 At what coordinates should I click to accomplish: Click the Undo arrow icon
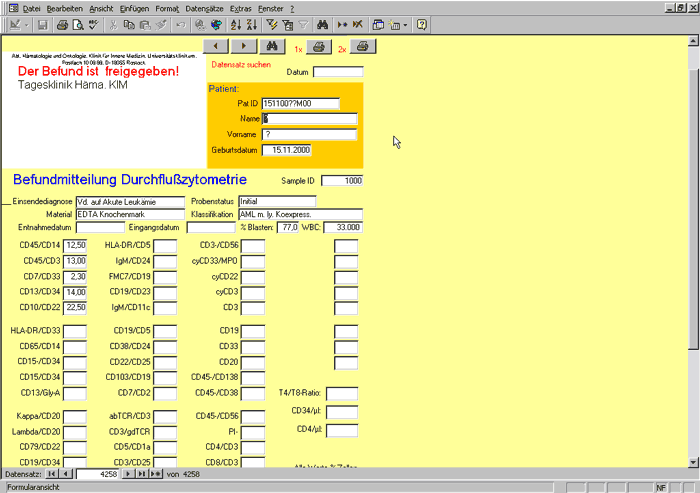(180, 25)
